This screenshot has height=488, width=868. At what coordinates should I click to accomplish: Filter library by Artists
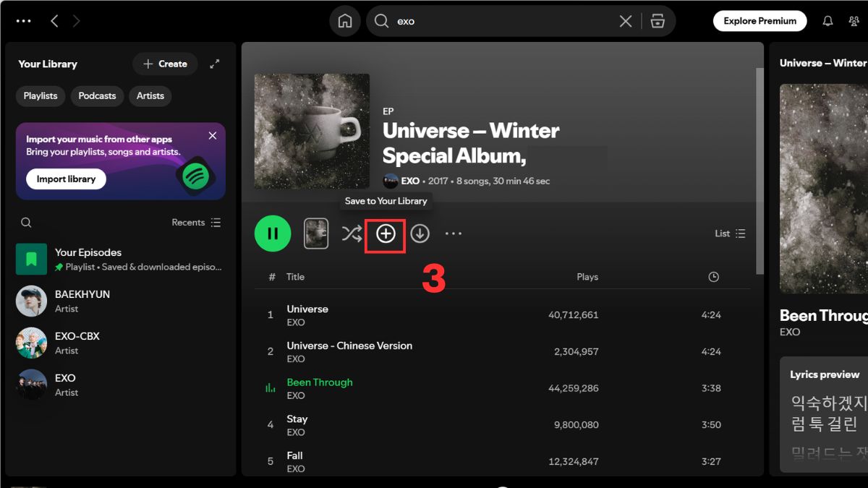click(150, 95)
